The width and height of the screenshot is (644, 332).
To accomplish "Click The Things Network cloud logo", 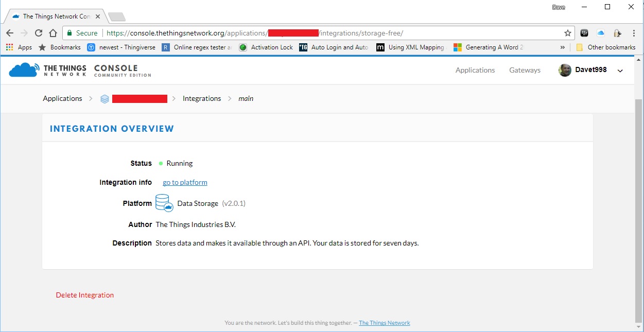I will 24,70.
